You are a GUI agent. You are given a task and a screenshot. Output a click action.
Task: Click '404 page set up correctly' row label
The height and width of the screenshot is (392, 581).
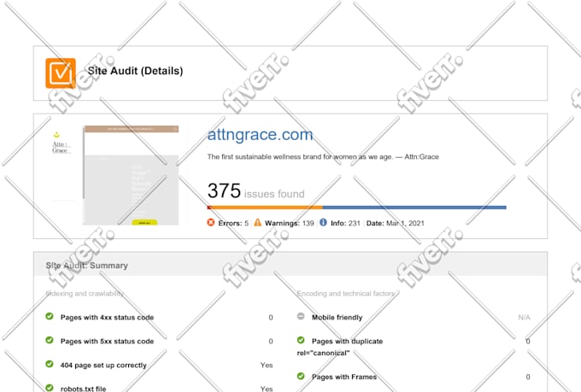coord(103,366)
